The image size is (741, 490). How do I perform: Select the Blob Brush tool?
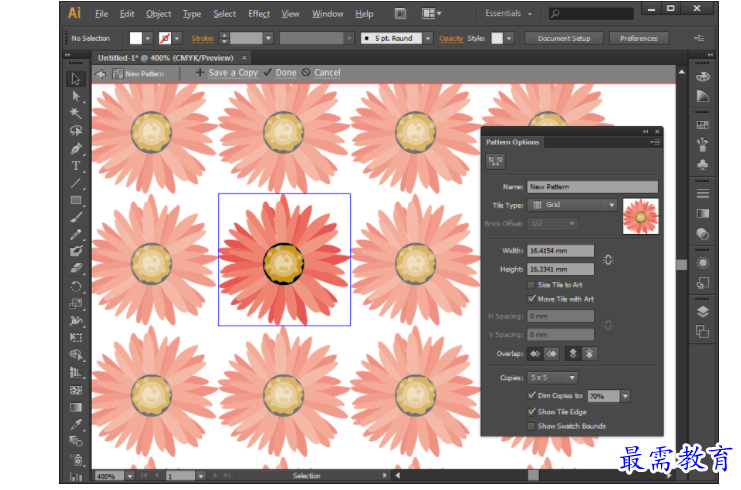tap(76, 251)
